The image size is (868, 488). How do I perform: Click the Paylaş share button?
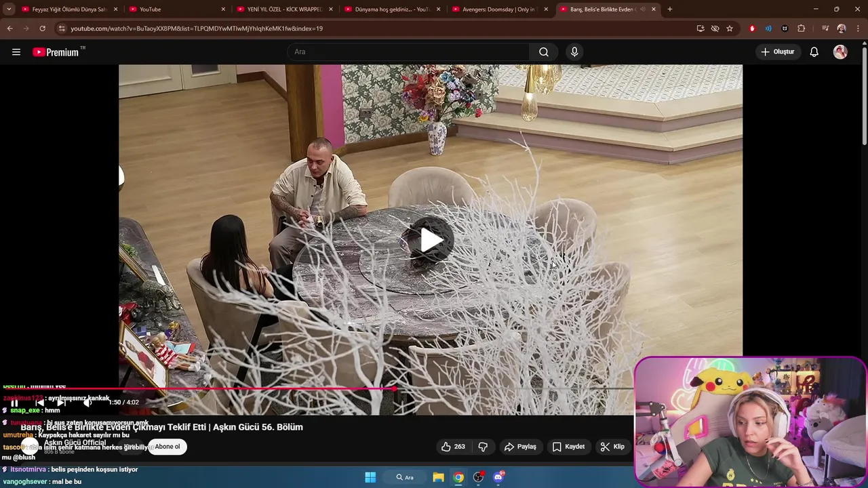(520, 447)
